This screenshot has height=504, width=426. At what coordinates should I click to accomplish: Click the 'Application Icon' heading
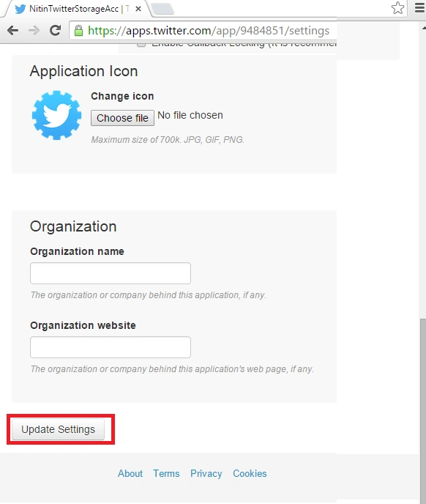84,71
